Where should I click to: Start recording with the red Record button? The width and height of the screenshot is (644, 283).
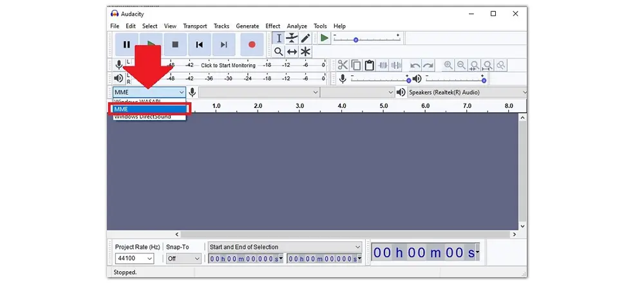252,44
